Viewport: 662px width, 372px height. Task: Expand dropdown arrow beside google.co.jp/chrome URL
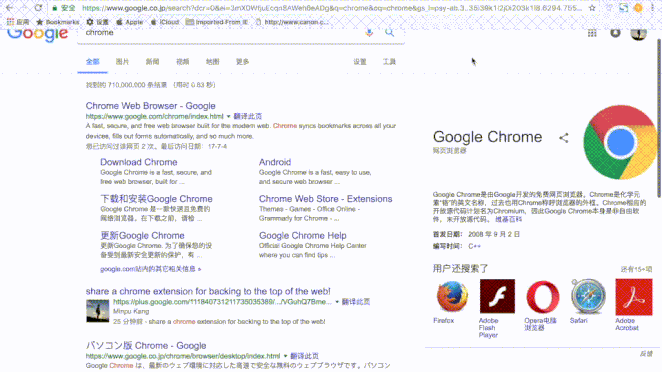coord(285,356)
